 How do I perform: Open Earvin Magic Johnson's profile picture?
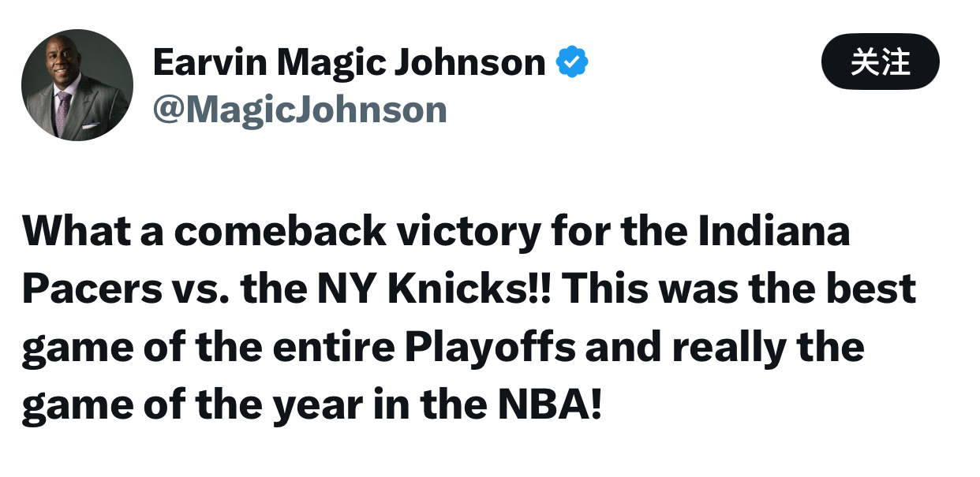point(77,85)
